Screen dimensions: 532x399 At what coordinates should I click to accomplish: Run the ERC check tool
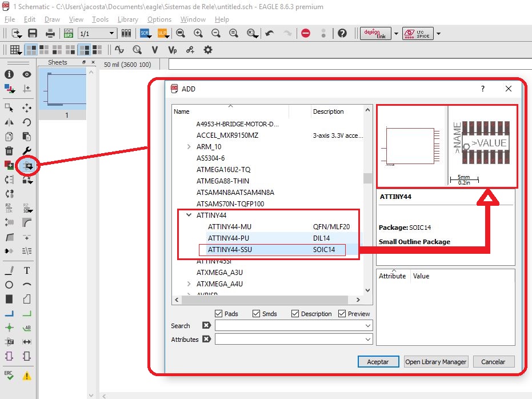[9, 375]
